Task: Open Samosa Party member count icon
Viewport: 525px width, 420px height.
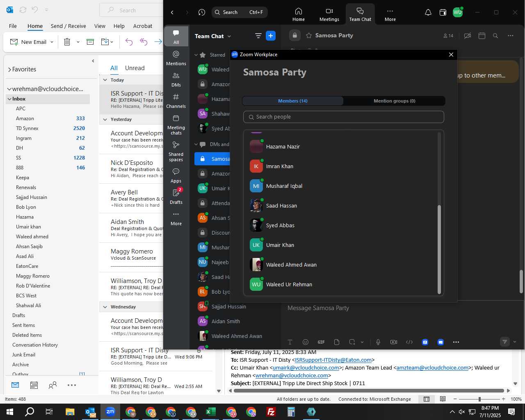Action: [x=448, y=36]
